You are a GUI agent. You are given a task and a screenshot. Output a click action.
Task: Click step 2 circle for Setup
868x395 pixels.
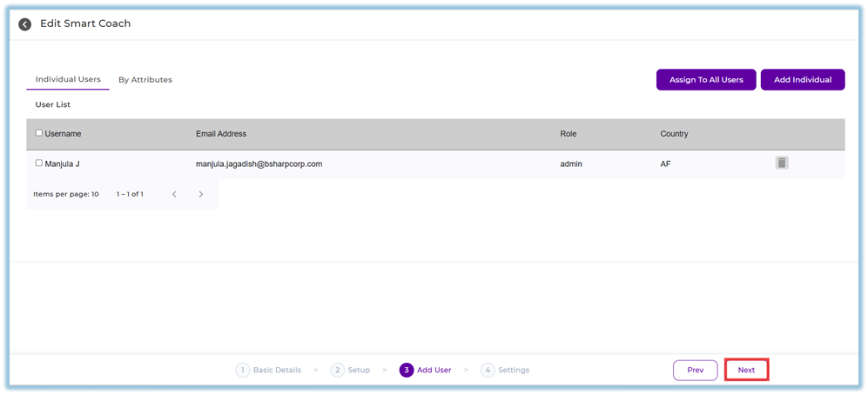[337, 370]
